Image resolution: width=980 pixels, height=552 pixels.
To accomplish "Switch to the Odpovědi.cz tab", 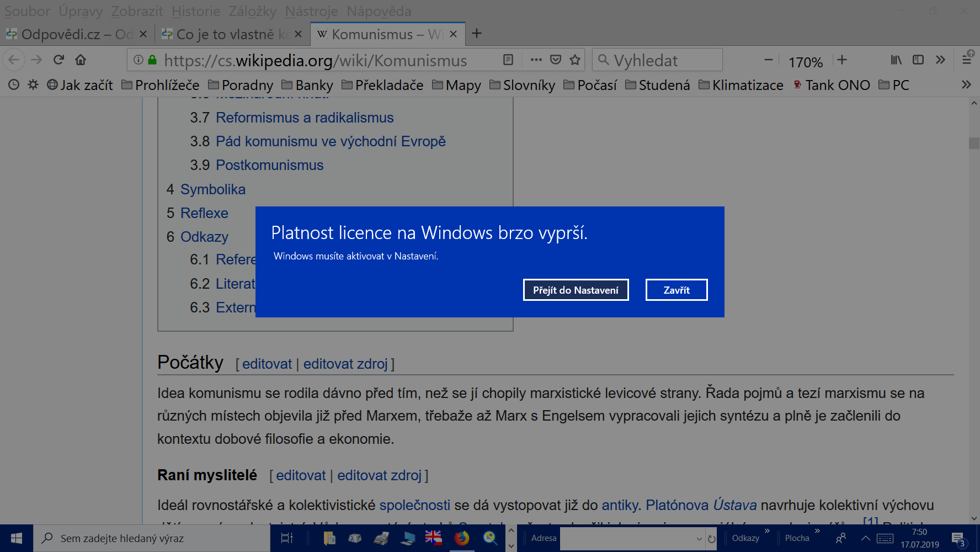I will pos(72,34).
